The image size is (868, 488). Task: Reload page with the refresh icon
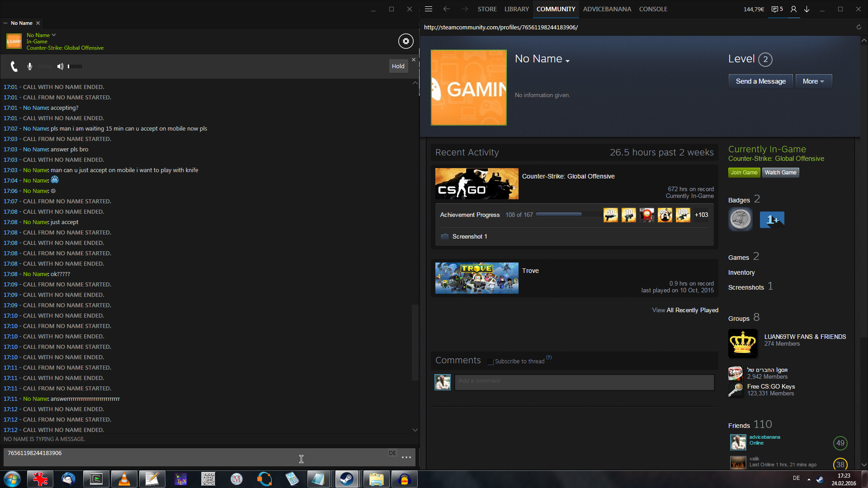859,27
